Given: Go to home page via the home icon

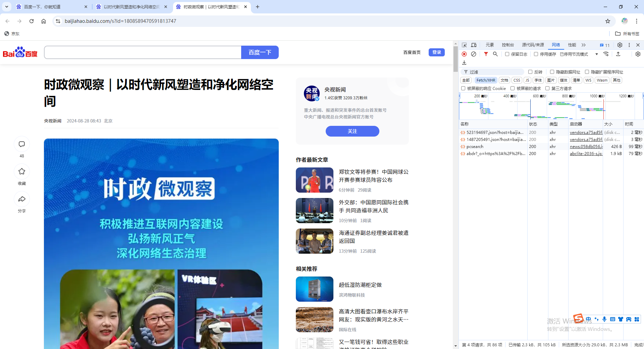Looking at the screenshot, I should coord(44,21).
